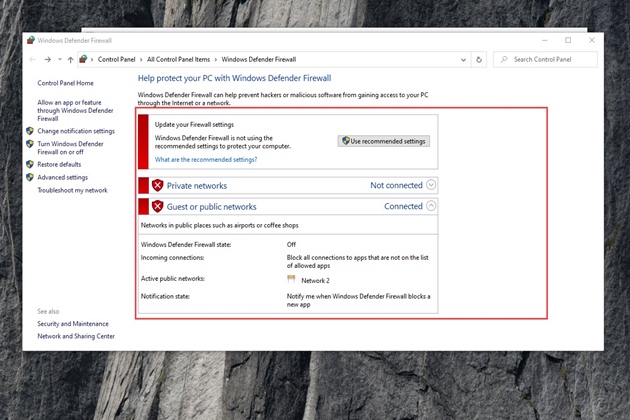This screenshot has width=630, height=420.
Task: Open submenu arrow after All Control Panel Items
Action: click(x=216, y=59)
